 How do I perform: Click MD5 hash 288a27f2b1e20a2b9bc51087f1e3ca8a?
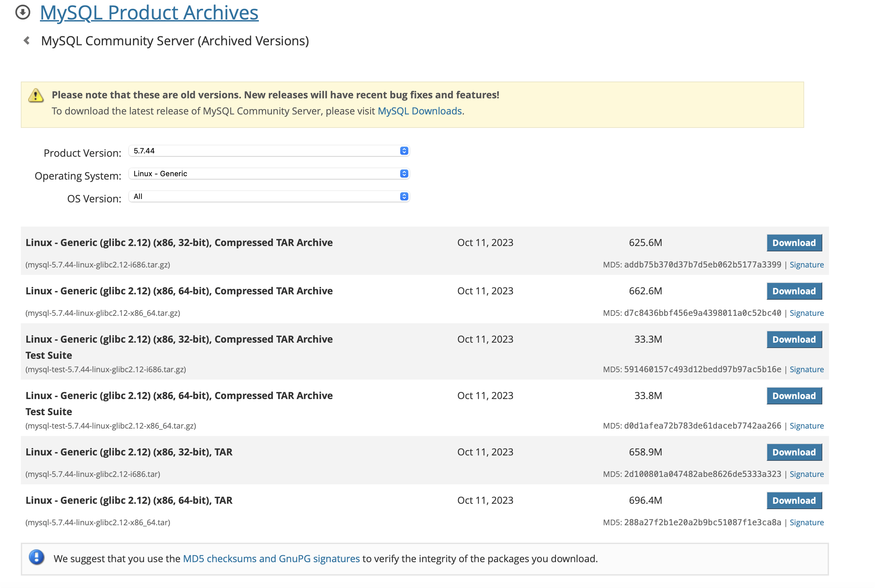(702, 523)
